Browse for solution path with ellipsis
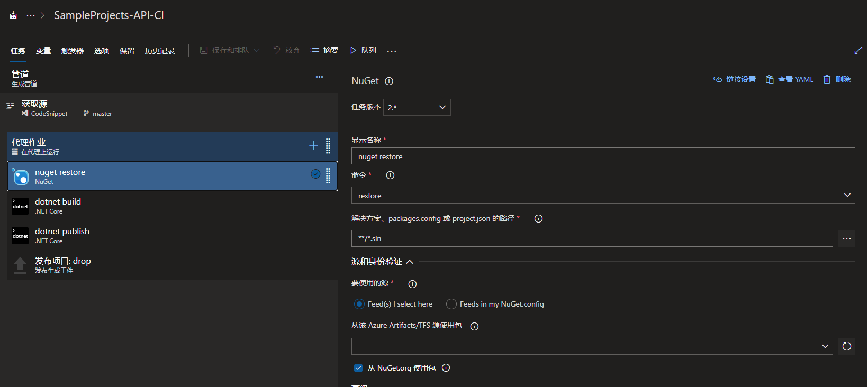868x388 pixels. 847,238
